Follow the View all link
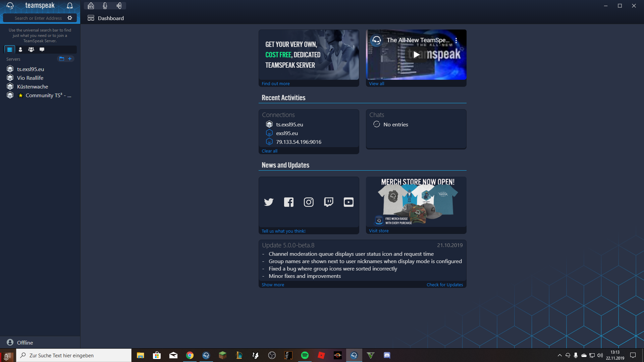This screenshot has height=362, width=644. [x=376, y=83]
